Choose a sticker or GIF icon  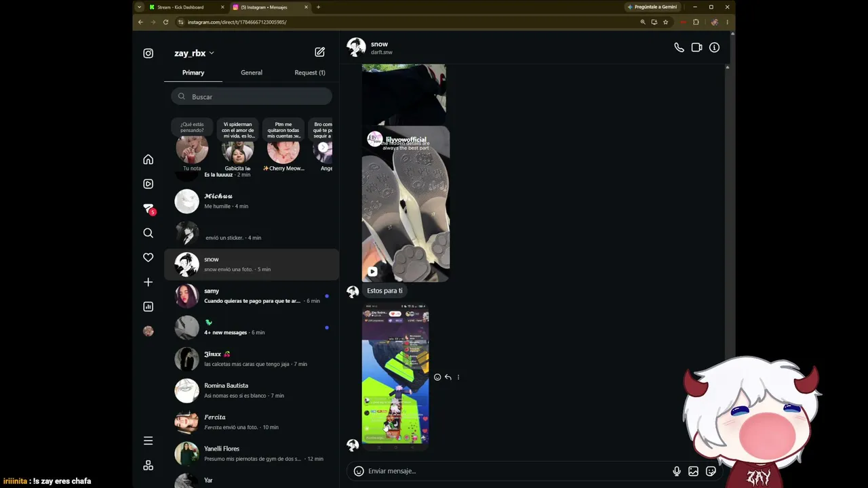tap(711, 471)
